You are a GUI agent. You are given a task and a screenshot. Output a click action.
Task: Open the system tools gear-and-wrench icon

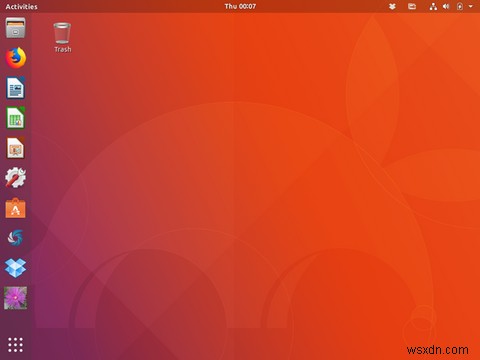coord(15,177)
